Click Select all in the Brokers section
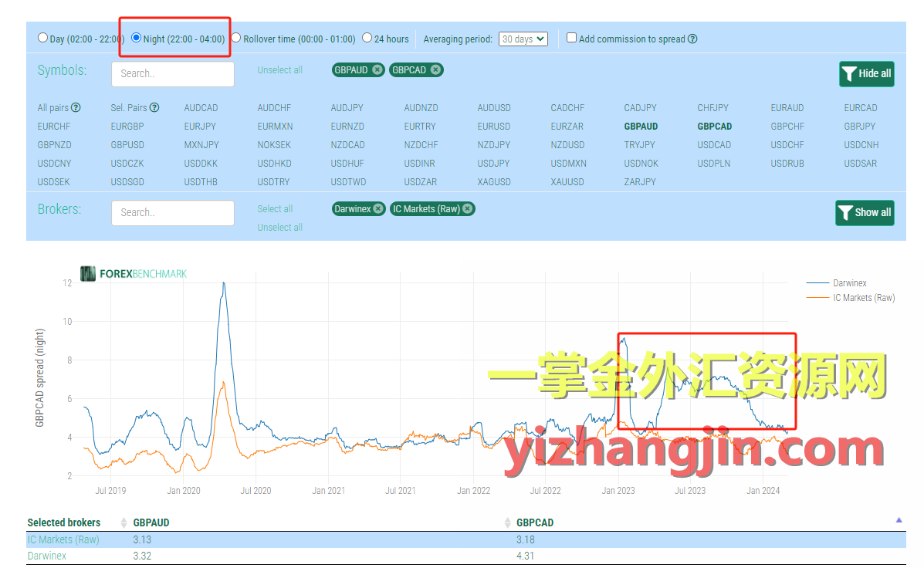 tap(275, 209)
